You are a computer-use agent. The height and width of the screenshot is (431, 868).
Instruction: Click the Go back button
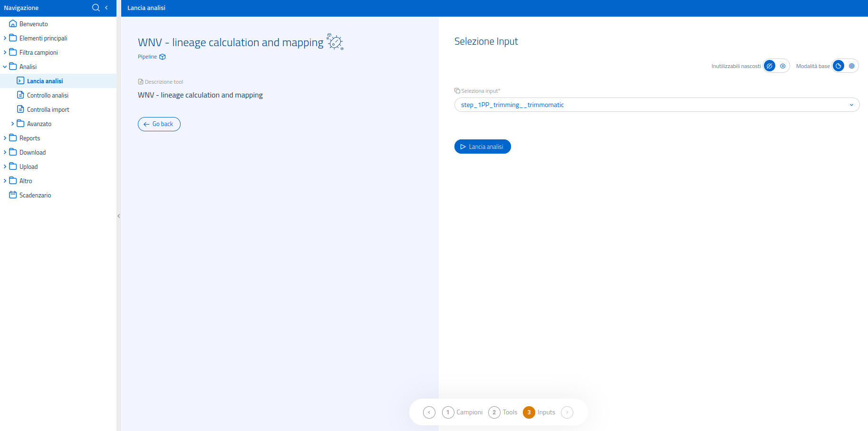point(159,124)
